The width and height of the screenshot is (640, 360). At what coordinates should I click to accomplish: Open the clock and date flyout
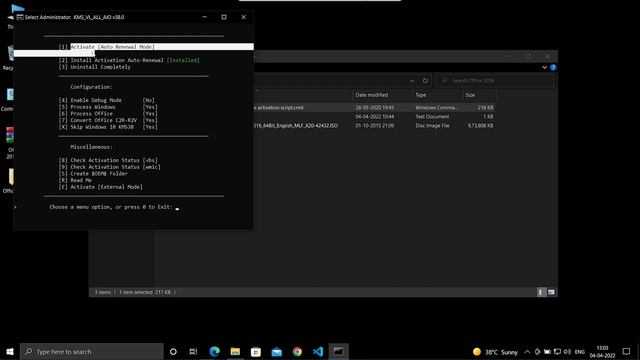pos(602,351)
